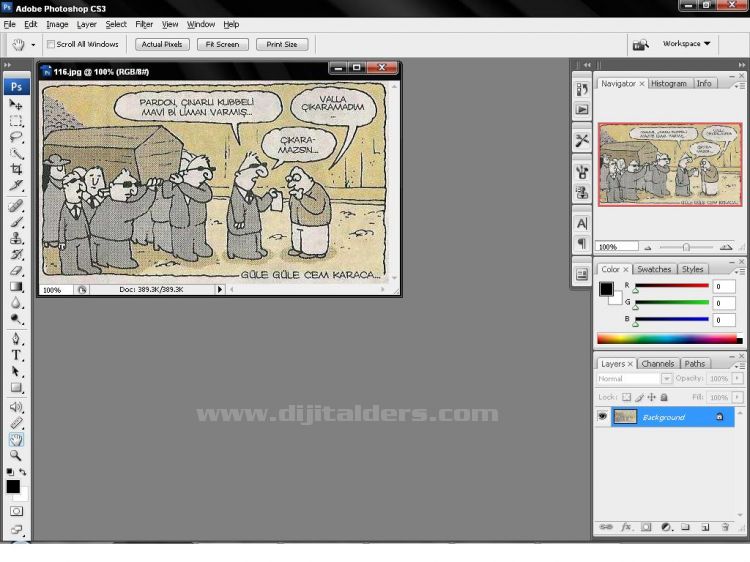Switch to the Histogram tab
The image size is (750, 562).
pyautogui.click(x=669, y=83)
